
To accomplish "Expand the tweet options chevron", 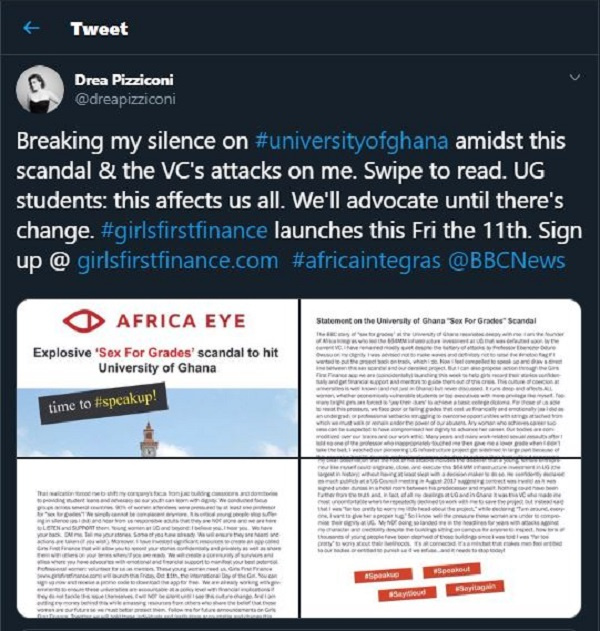I will 573,77.
